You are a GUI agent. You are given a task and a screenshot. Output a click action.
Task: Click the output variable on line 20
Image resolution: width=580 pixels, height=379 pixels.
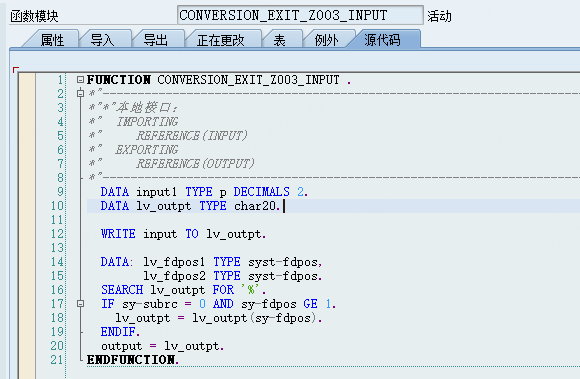tap(122, 346)
